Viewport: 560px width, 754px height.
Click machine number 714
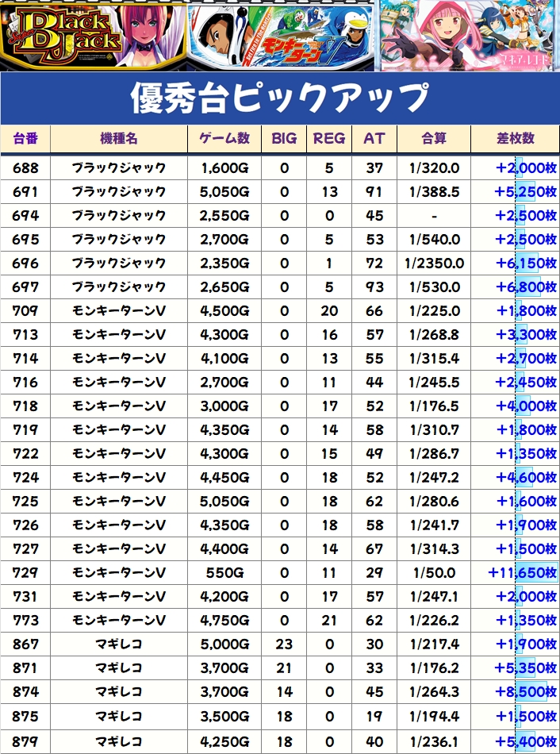[x=25, y=358]
